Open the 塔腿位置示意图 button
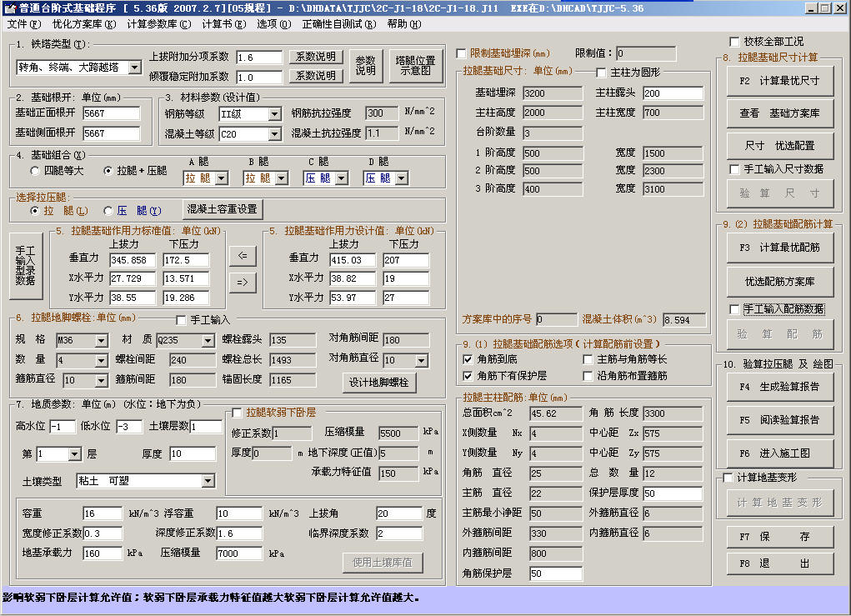The image size is (851, 616). point(416,66)
